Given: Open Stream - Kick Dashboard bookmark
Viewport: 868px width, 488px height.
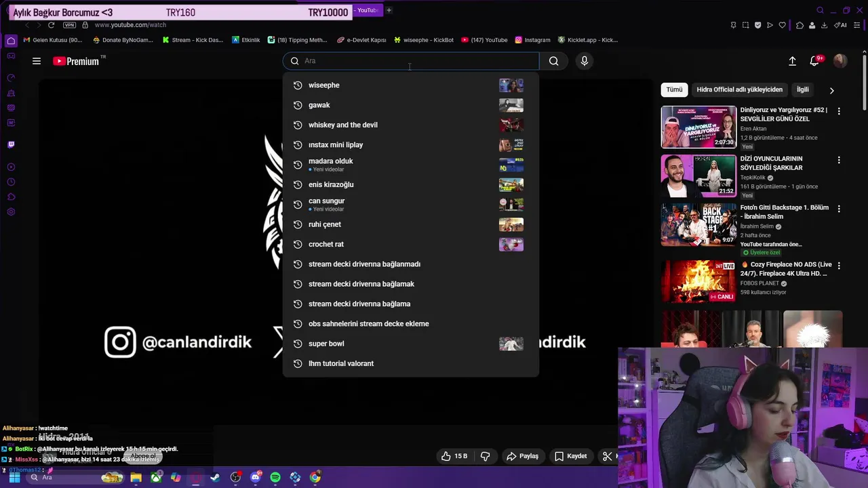Looking at the screenshot, I should (x=193, y=40).
